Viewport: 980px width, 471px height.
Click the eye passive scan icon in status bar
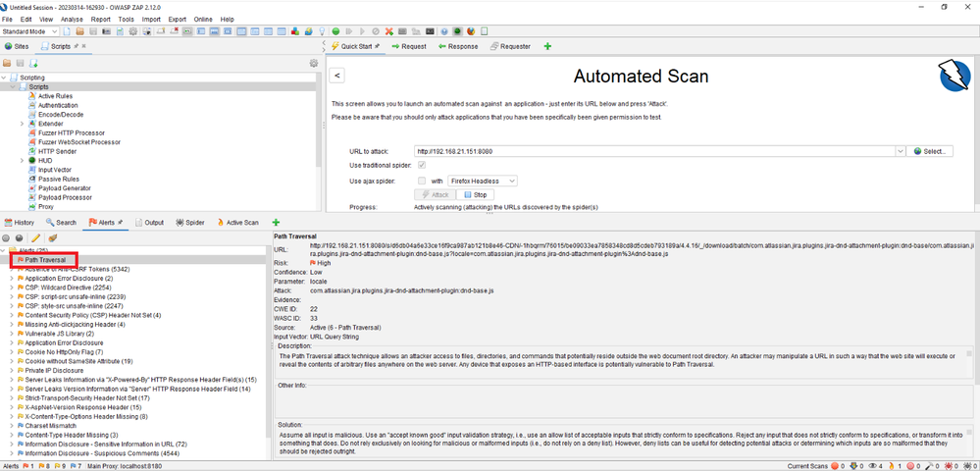[x=872, y=465]
